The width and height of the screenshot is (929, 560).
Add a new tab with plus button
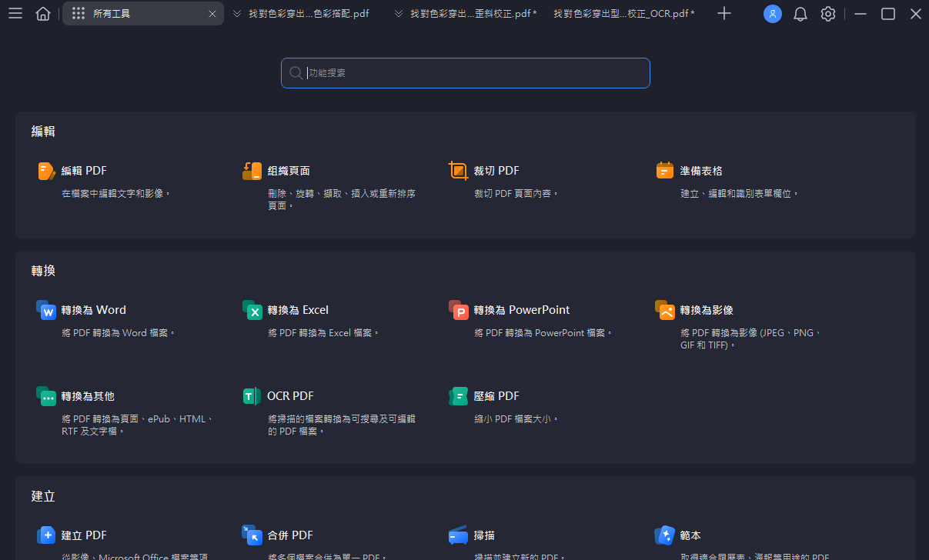tap(723, 14)
